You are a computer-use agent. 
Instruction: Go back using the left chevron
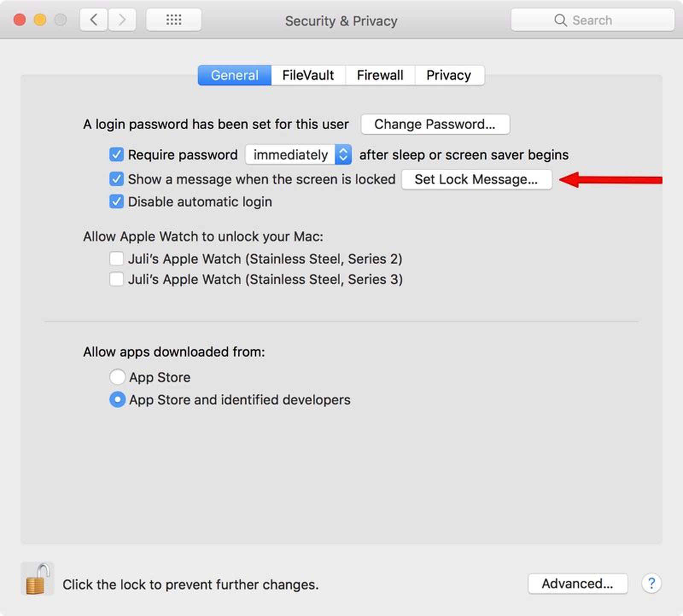coord(94,20)
